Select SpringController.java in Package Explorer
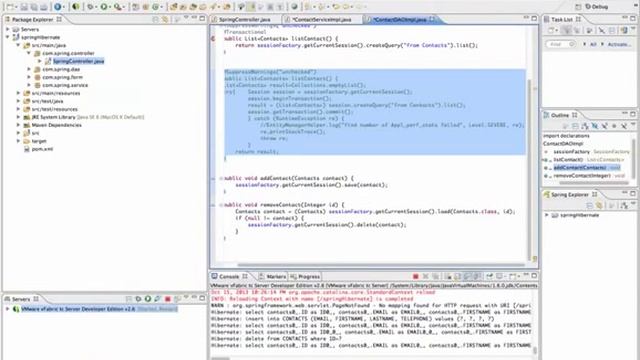This screenshot has width=640, height=360. coord(78,61)
